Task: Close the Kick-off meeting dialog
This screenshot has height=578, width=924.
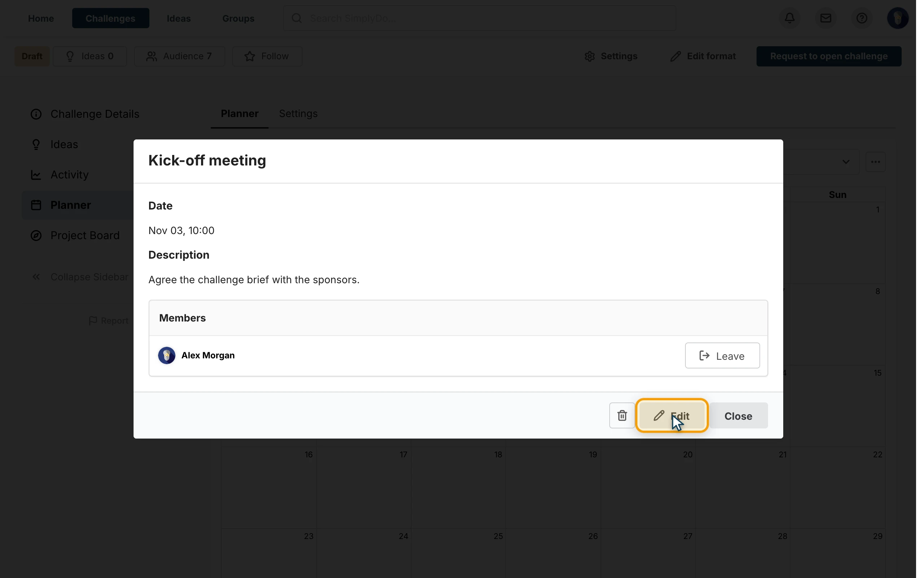Action: [738, 415]
